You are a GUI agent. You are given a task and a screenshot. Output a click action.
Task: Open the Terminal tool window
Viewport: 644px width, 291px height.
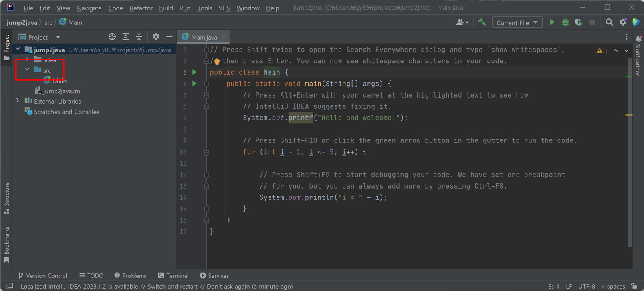pyautogui.click(x=173, y=275)
